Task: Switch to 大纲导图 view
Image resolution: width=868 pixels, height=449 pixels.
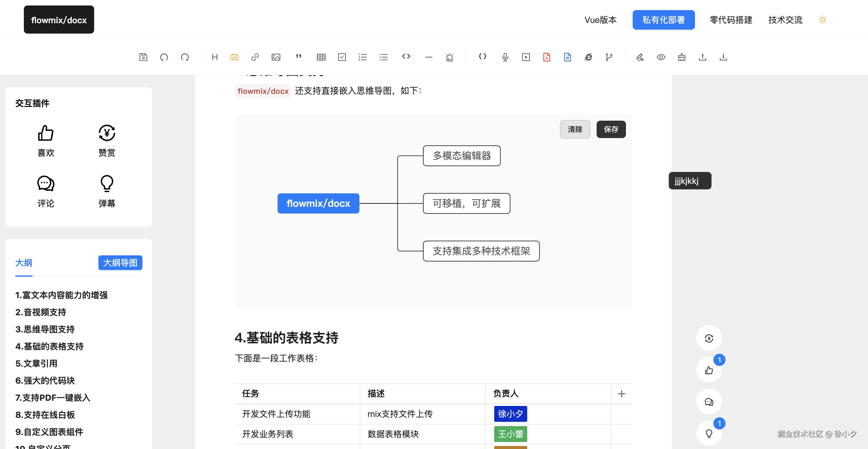Action: pyautogui.click(x=120, y=263)
